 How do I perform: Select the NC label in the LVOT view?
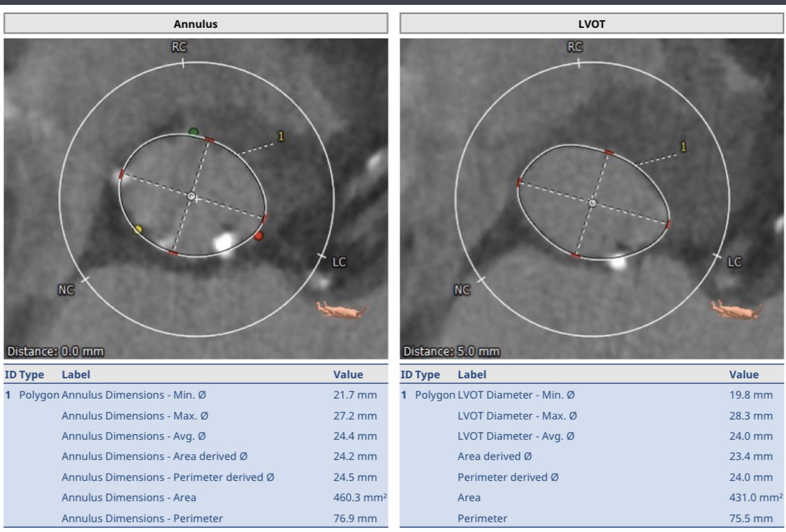point(462,290)
